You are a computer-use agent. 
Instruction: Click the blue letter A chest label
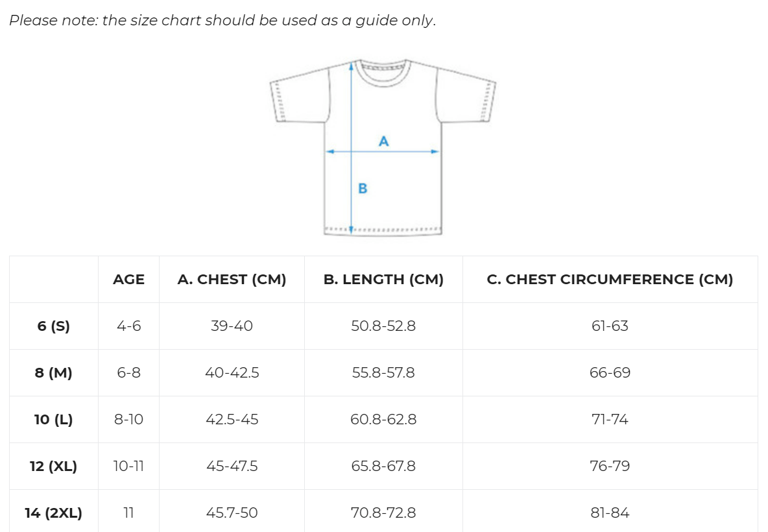click(x=383, y=141)
